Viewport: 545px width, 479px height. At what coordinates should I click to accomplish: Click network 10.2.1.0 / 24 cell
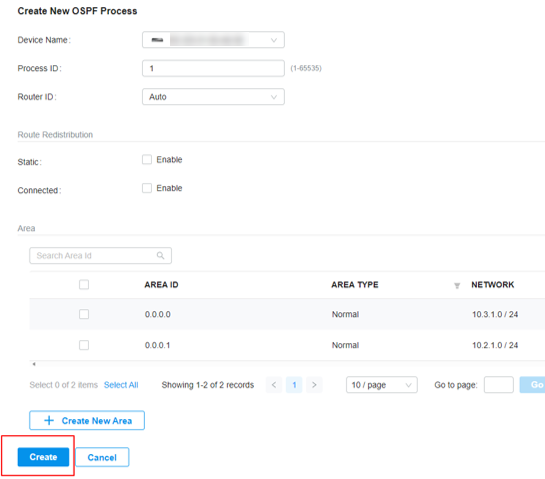(495, 345)
